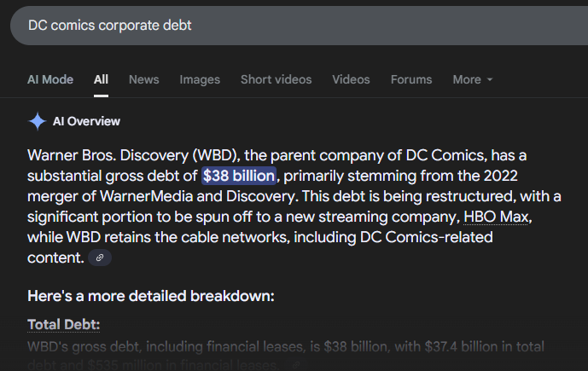The height and width of the screenshot is (371, 588).
Task: Follow the HBO Max underlined link
Action: click(497, 217)
